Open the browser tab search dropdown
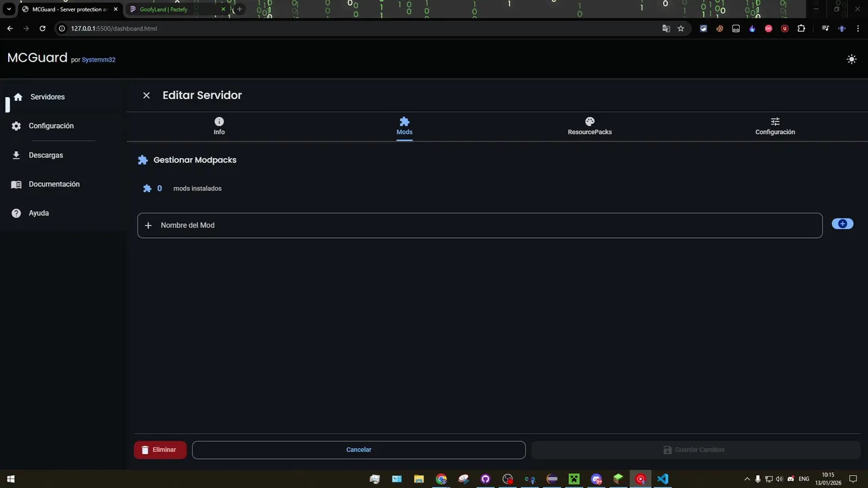The height and width of the screenshot is (488, 868). pos(9,9)
